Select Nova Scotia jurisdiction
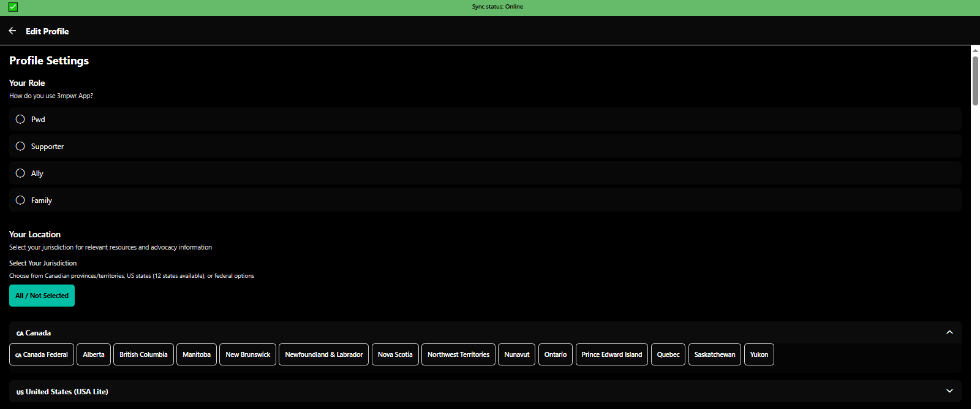The image size is (980, 409). tap(395, 354)
